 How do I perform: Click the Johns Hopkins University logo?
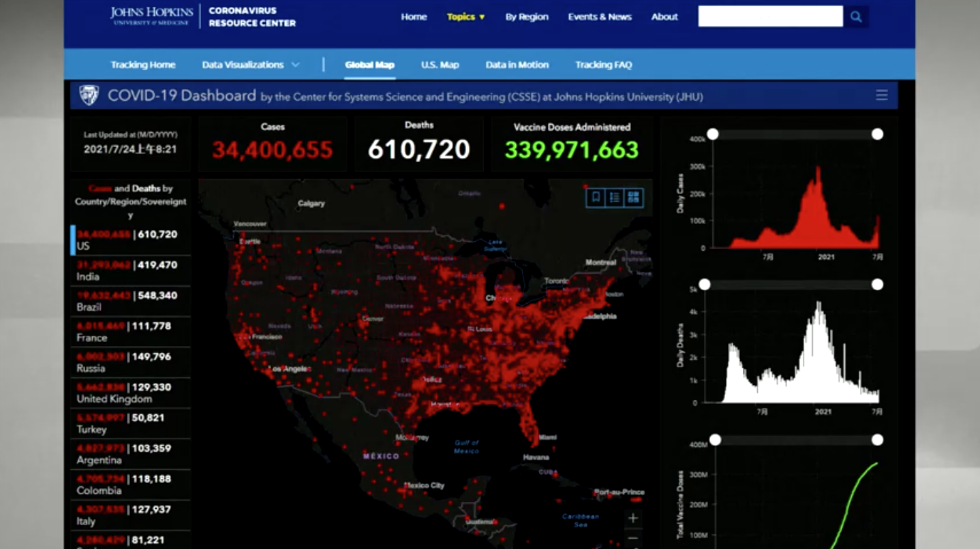click(x=152, y=16)
